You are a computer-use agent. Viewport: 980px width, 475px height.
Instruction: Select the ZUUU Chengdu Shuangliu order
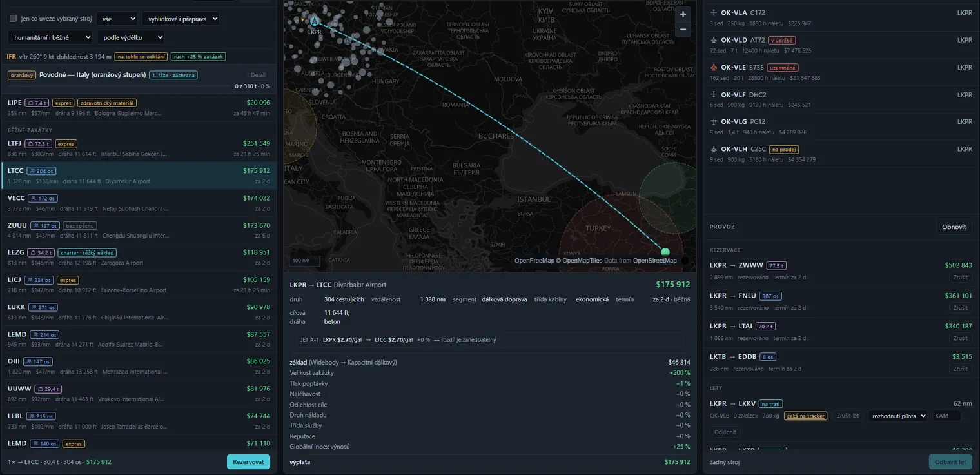(x=139, y=230)
